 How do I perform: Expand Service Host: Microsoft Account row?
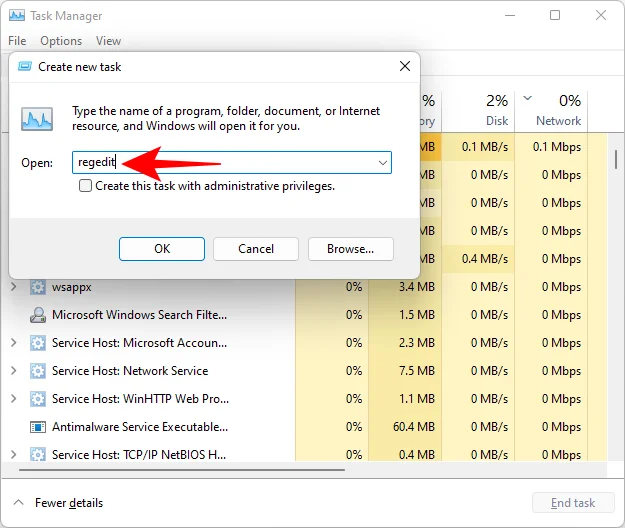click(x=14, y=343)
